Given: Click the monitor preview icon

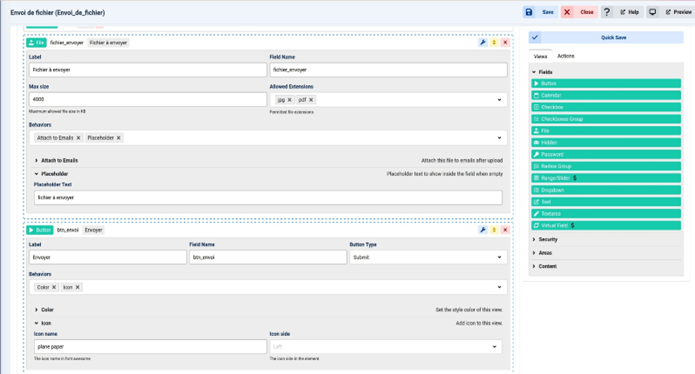Looking at the screenshot, I should [652, 12].
